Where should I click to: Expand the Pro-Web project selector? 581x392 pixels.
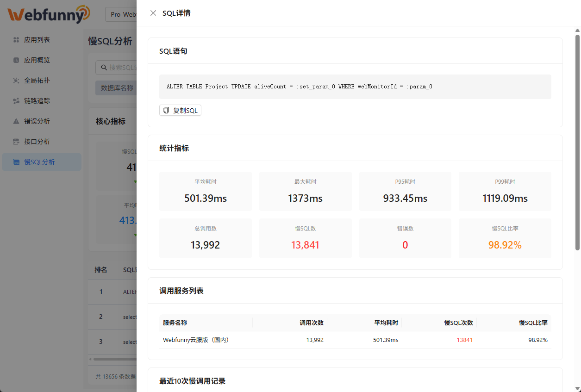(x=123, y=14)
